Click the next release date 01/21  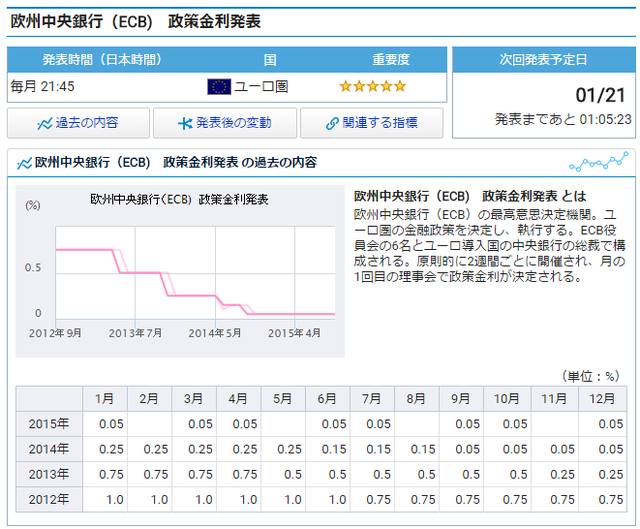pyautogui.click(x=600, y=95)
